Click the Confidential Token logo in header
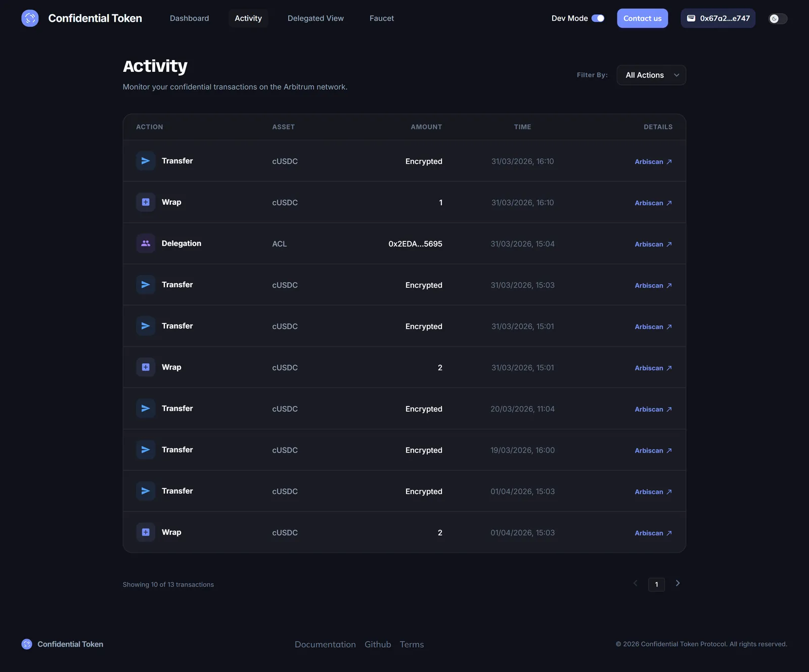The width and height of the screenshot is (809, 672). [x=30, y=18]
